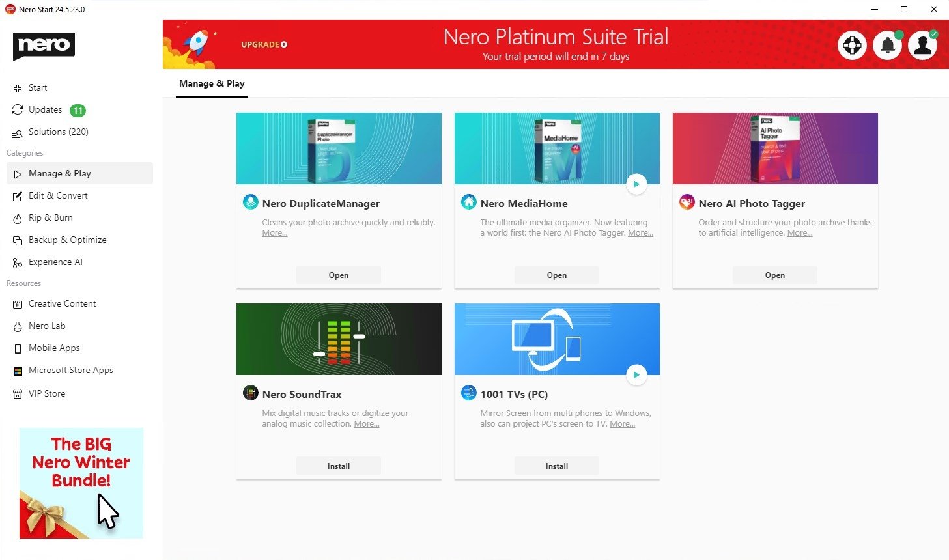
Task: Click the Edit & Convert pencil icon
Action: click(x=18, y=196)
